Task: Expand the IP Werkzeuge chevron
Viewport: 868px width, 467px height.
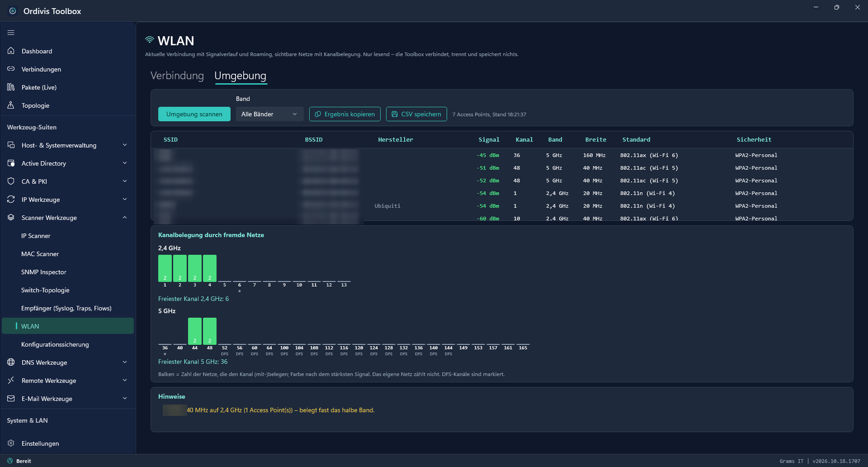Action: [x=125, y=199]
